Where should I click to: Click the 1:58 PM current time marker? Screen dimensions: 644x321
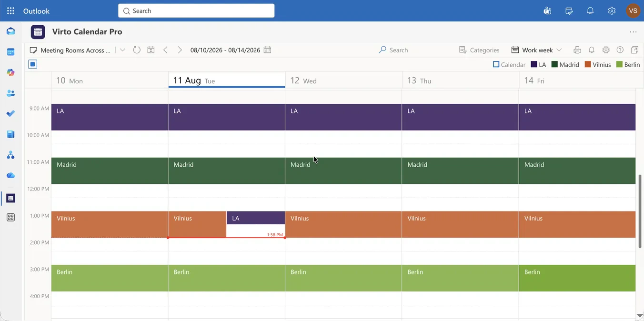coord(275,235)
